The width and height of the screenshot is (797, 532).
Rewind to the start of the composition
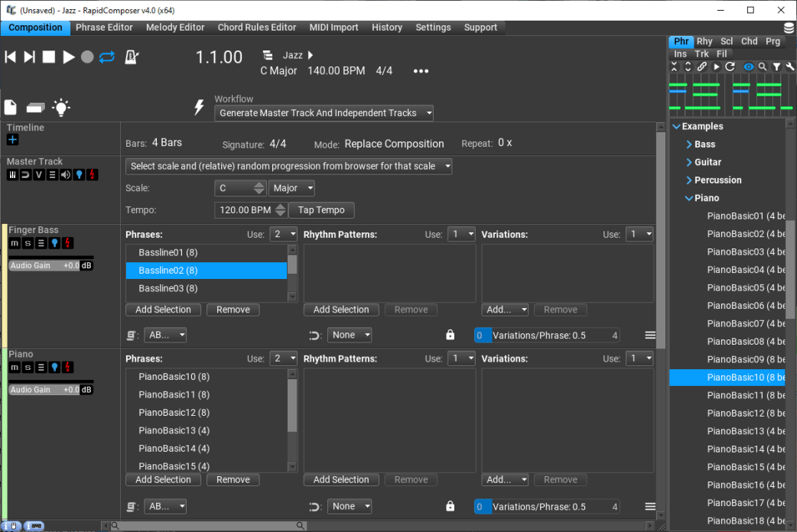[10, 57]
